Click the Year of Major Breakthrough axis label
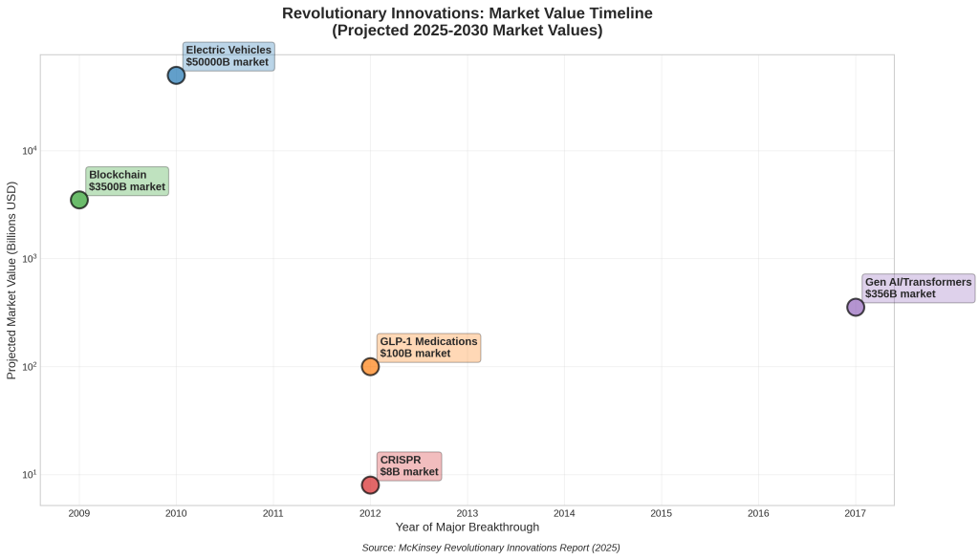Screen dimensions: 979x560 pos(468,528)
